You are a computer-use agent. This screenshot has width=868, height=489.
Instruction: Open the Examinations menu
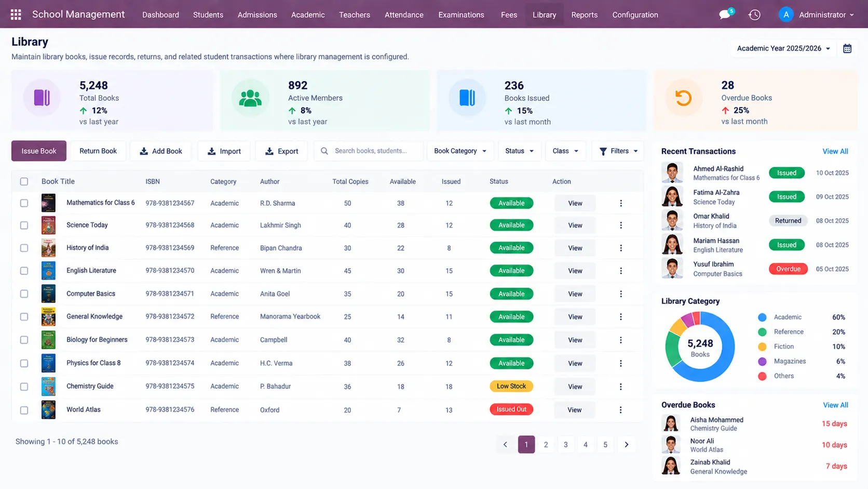pyautogui.click(x=461, y=15)
